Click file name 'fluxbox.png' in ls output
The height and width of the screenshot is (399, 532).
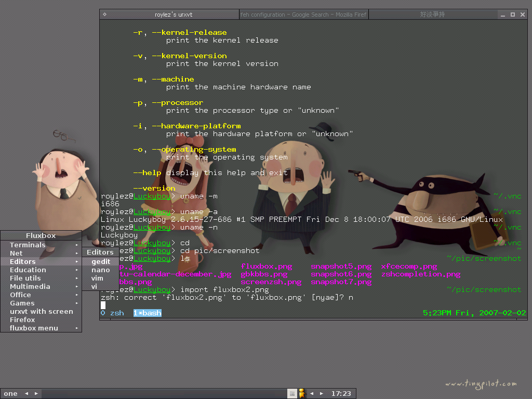(267, 267)
